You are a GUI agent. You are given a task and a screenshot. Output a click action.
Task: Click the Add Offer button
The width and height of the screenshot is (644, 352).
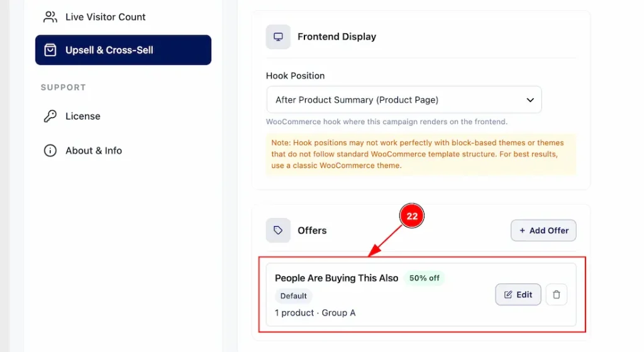[543, 230]
